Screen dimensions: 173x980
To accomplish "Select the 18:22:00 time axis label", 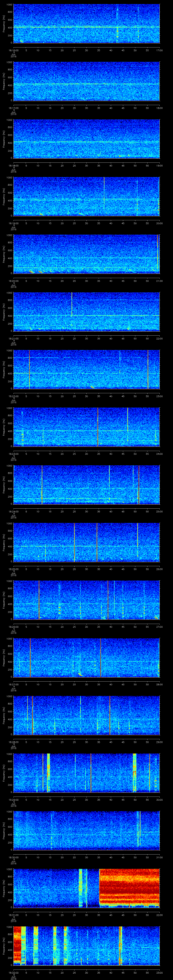I will click(13, 396).
